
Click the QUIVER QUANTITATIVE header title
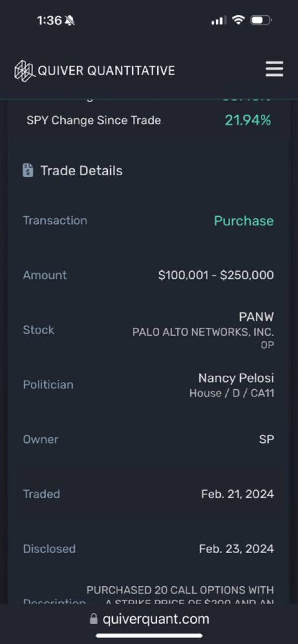tap(106, 71)
